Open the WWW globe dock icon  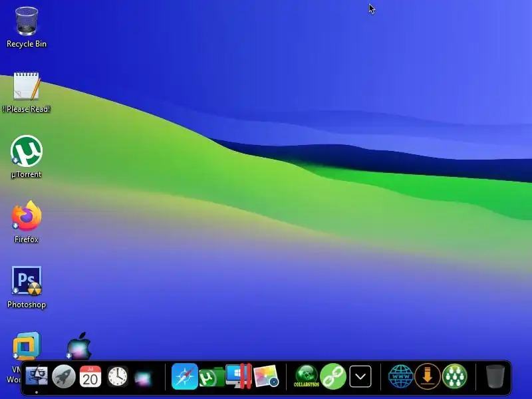pos(401,376)
